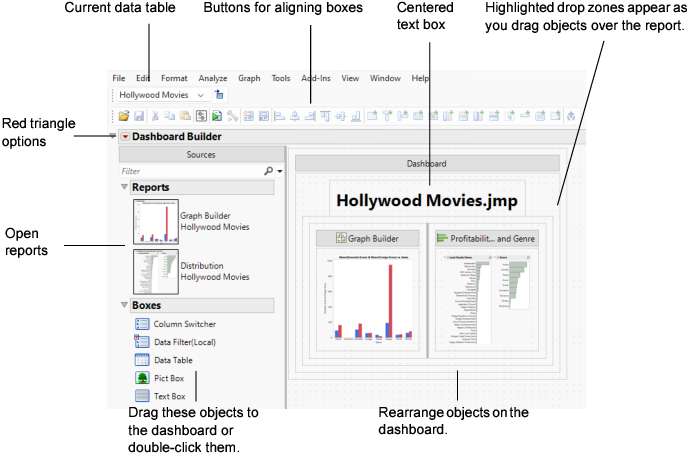Click the Paste clipboard icon
693x463 pixels.
coord(186,116)
